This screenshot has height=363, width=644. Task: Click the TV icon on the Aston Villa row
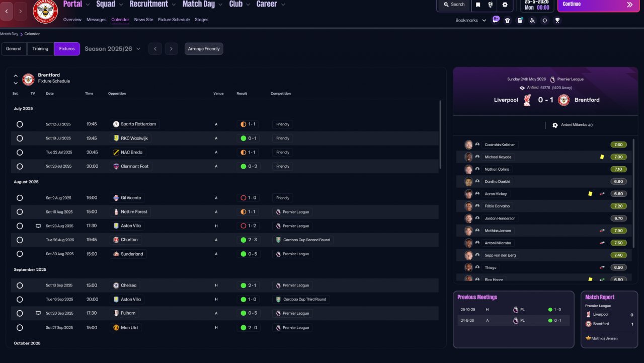tap(38, 226)
